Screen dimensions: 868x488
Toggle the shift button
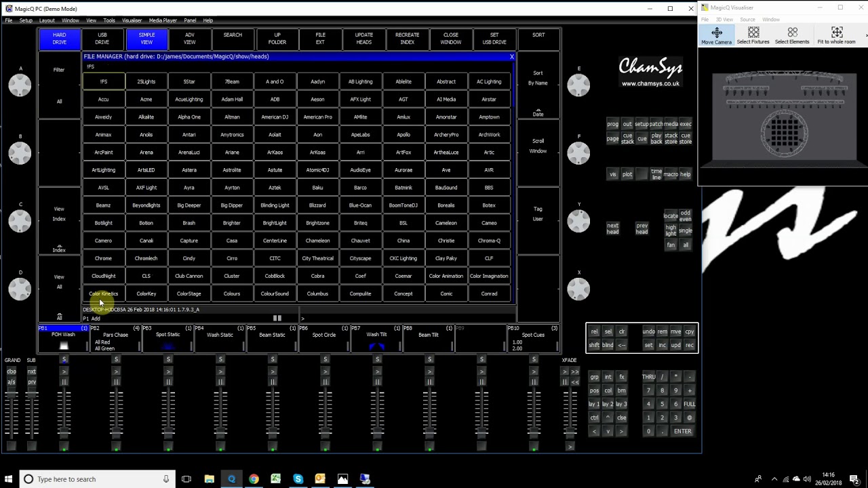pyautogui.click(x=594, y=345)
